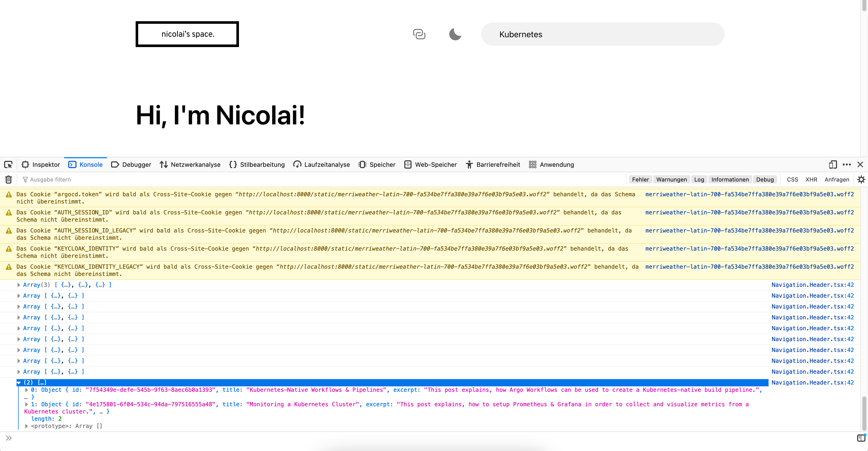Collapse the expanded (2) […] array entry
This screenshot has width=868, height=451.
[x=19, y=382]
